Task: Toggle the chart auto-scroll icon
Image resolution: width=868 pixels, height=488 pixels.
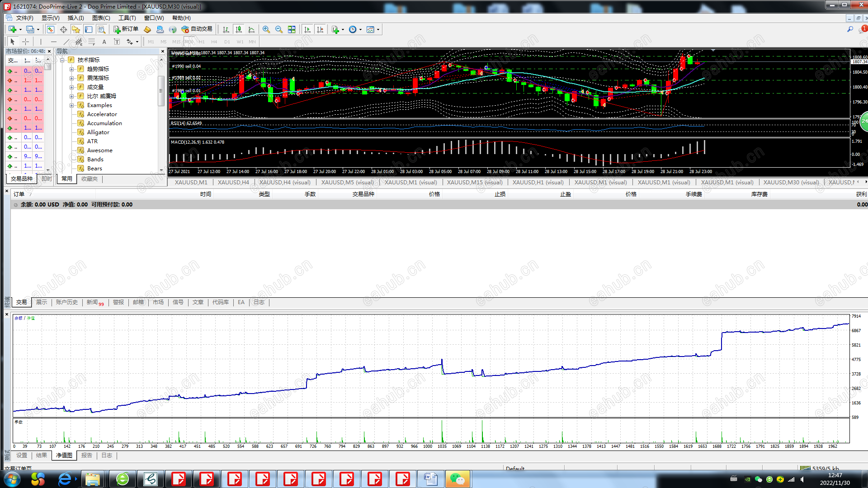Action: click(307, 29)
